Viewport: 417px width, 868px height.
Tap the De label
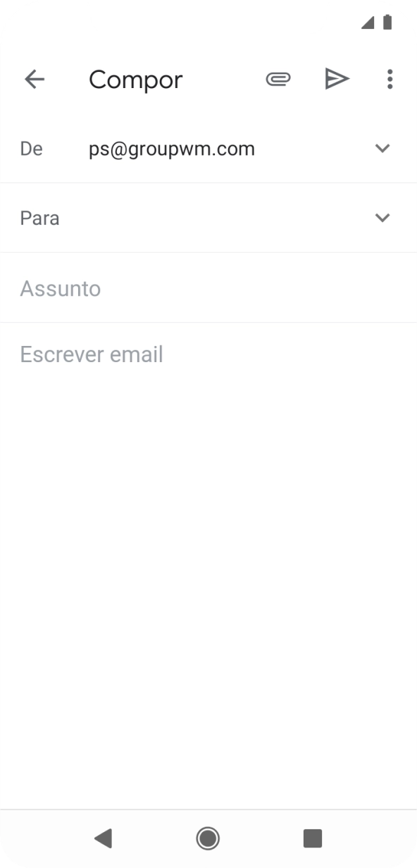tap(31, 149)
